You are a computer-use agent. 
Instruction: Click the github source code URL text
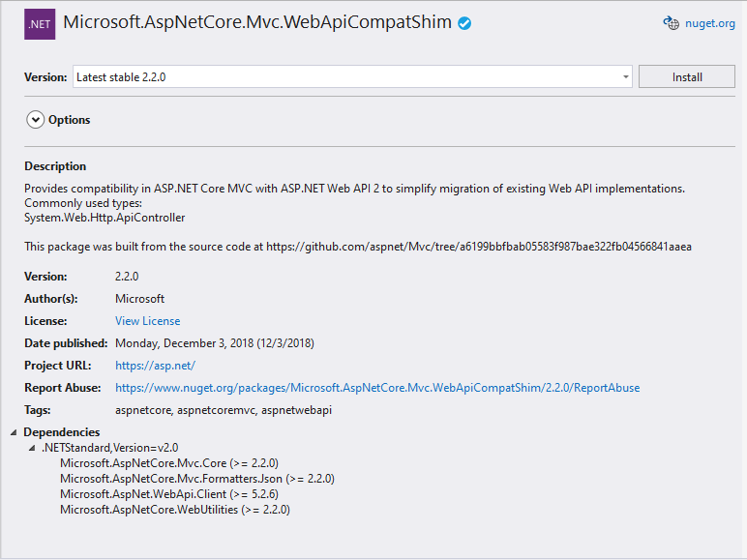coord(479,247)
